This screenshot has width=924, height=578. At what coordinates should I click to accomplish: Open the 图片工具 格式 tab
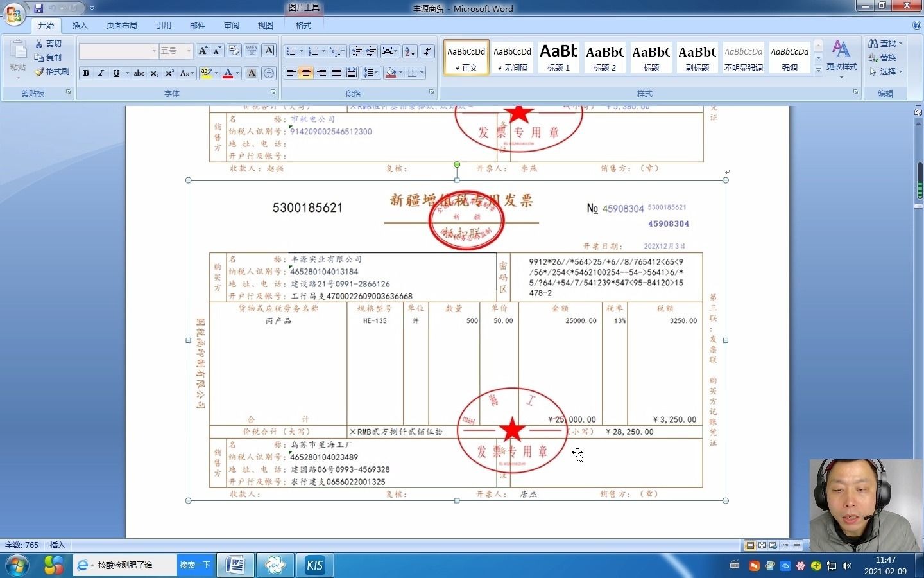point(302,25)
